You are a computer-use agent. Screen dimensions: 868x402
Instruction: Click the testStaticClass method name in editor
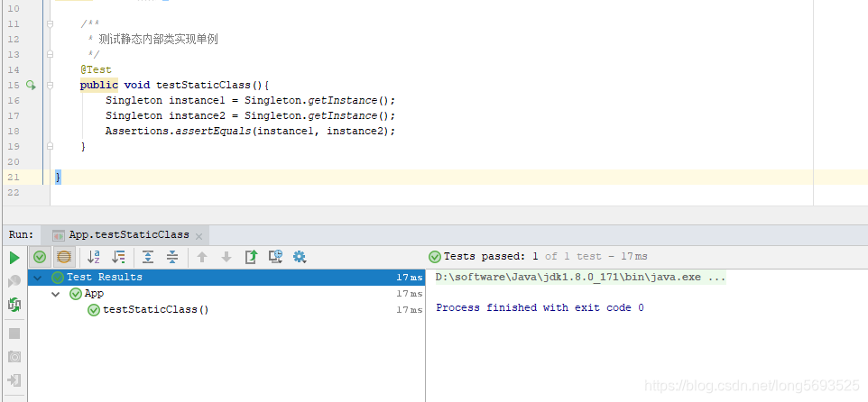[x=203, y=85]
